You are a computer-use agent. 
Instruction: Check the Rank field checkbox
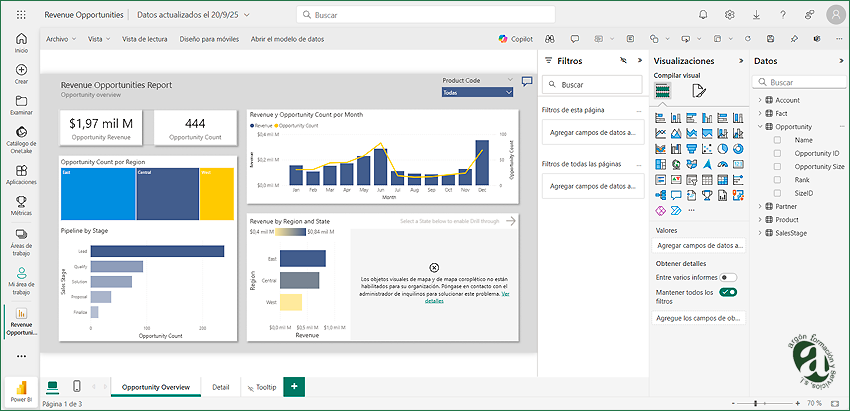click(x=777, y=179)
